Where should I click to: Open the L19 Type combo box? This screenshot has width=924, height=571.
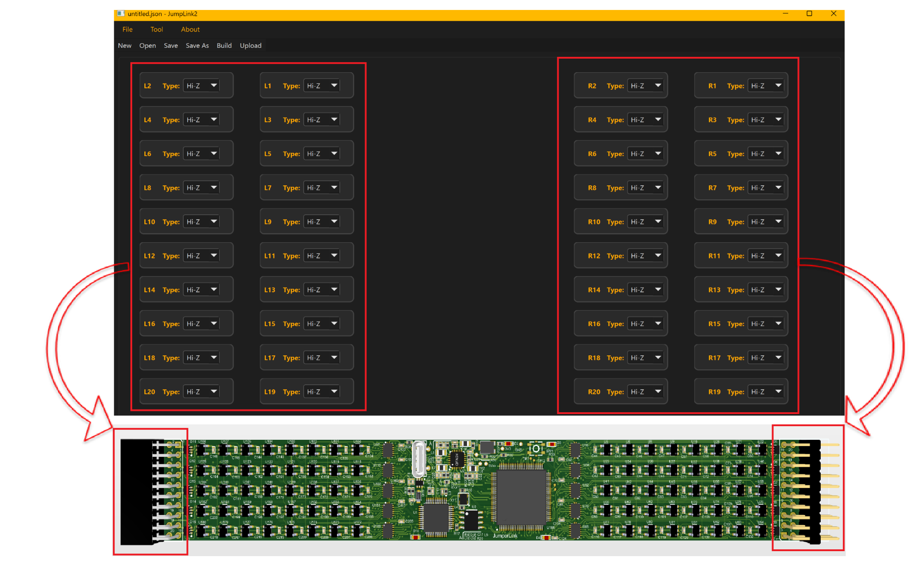pos(322,392)
